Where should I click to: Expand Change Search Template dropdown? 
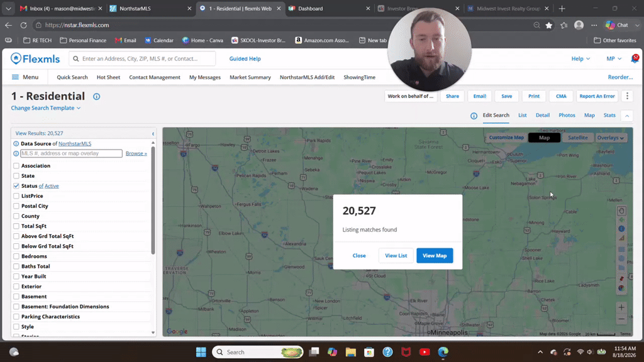pyautogui.click(x=45, y=108)
